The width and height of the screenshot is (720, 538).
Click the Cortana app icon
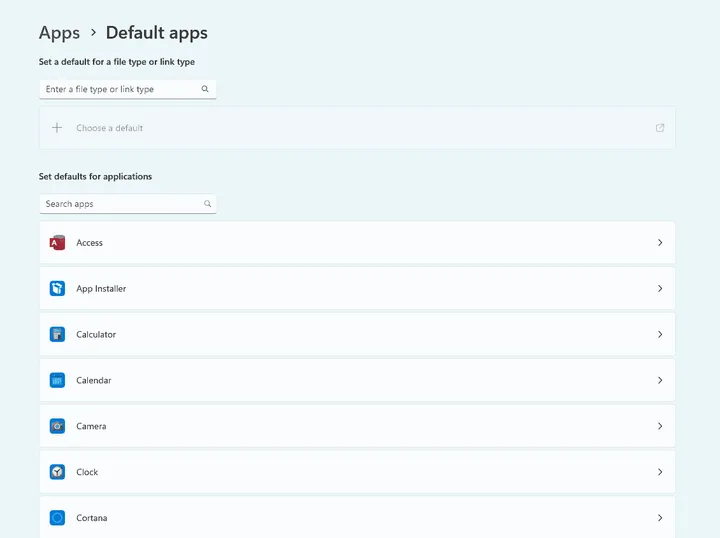[x=57, y=518]
